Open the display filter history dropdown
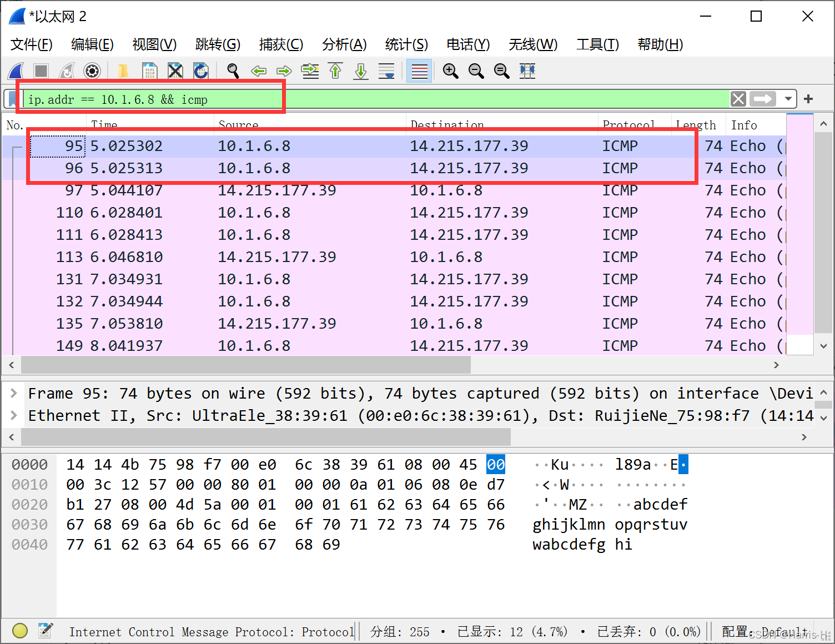 pos(788,99)
